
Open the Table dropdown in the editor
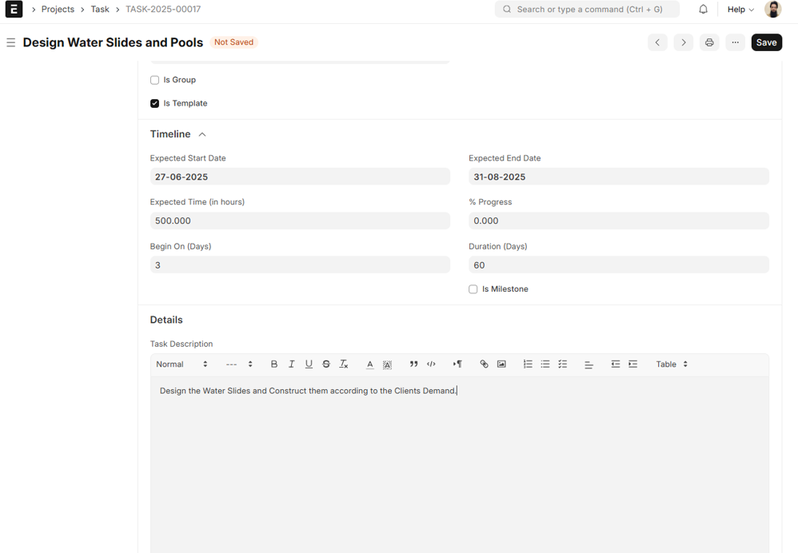tap(671, 364)
